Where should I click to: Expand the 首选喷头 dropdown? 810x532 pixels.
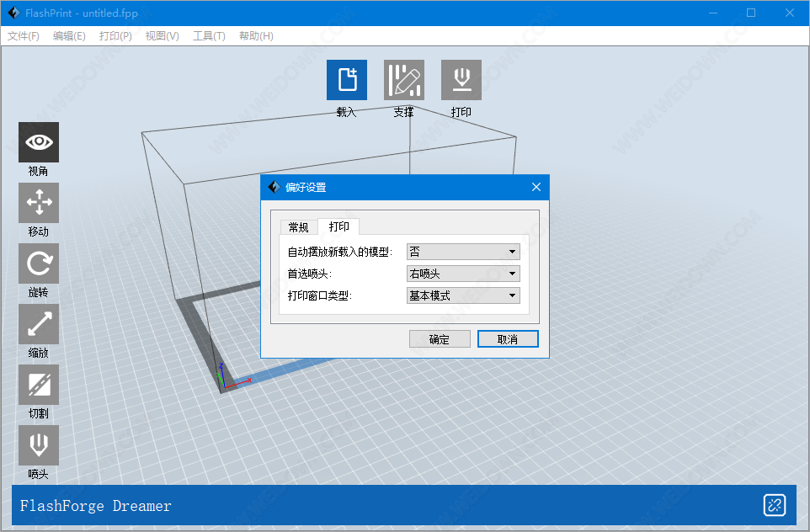[463, 274]
